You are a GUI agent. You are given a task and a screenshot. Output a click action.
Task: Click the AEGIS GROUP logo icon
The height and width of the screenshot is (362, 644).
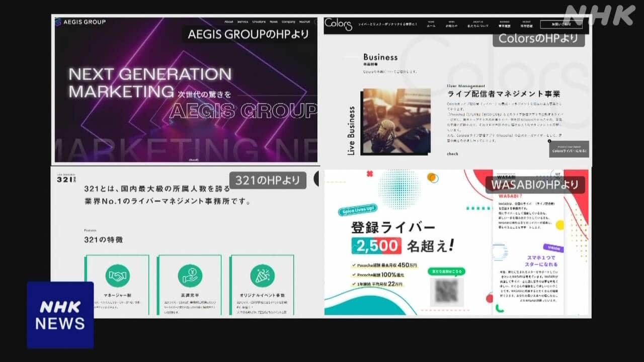tap(59, 22)
